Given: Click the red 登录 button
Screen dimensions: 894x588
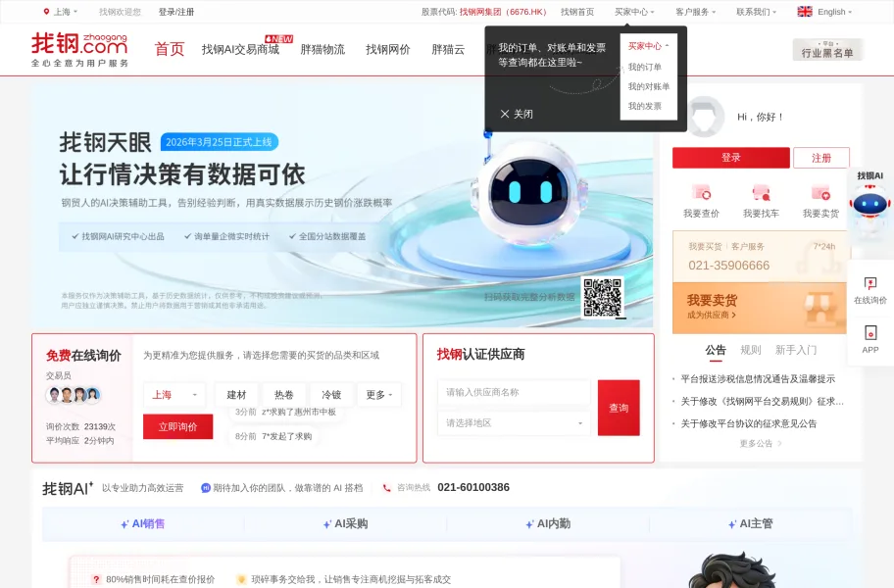Looking at the screenshot, I should pyautogui.click(x=731, y=158).
